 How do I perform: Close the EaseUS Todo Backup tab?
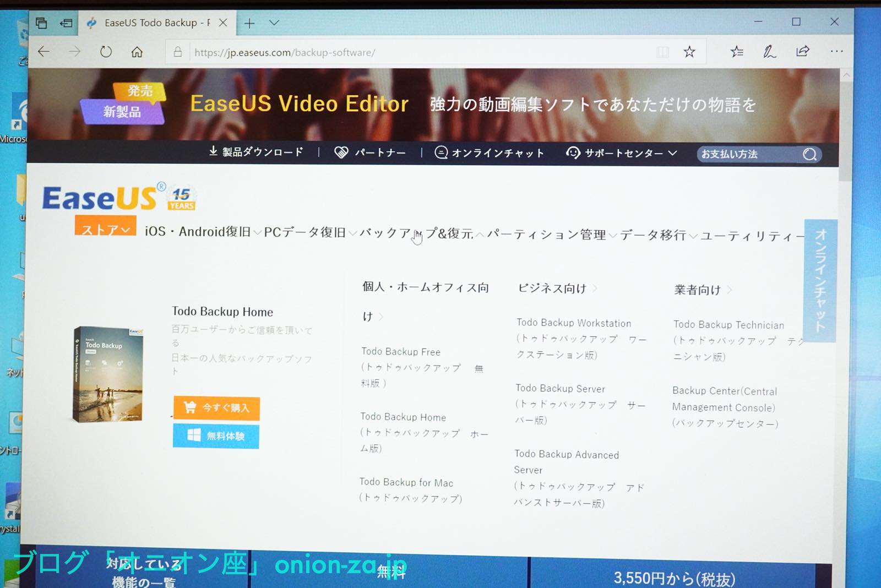click(223, 23)
